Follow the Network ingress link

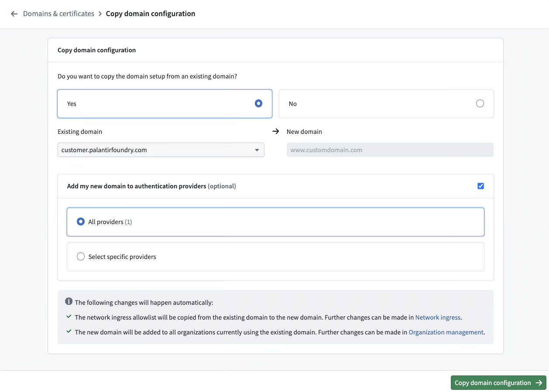[437, 317]
